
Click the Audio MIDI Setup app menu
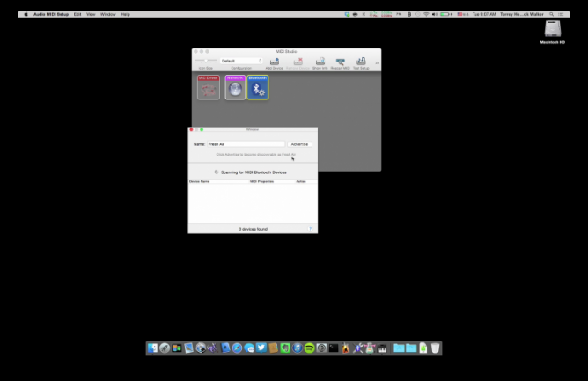click(x=51, y=14)
